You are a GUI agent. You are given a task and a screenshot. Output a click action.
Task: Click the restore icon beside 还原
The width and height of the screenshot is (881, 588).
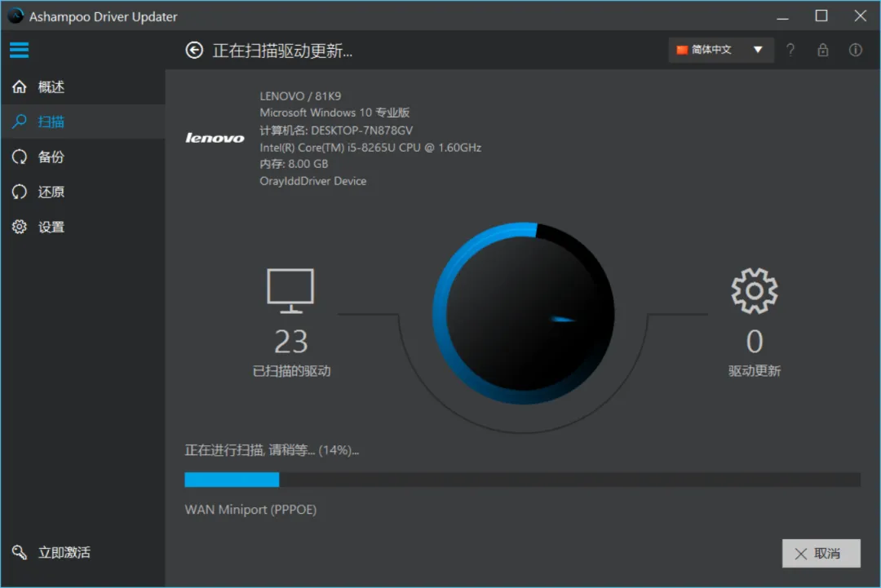[x=20, y=192]
